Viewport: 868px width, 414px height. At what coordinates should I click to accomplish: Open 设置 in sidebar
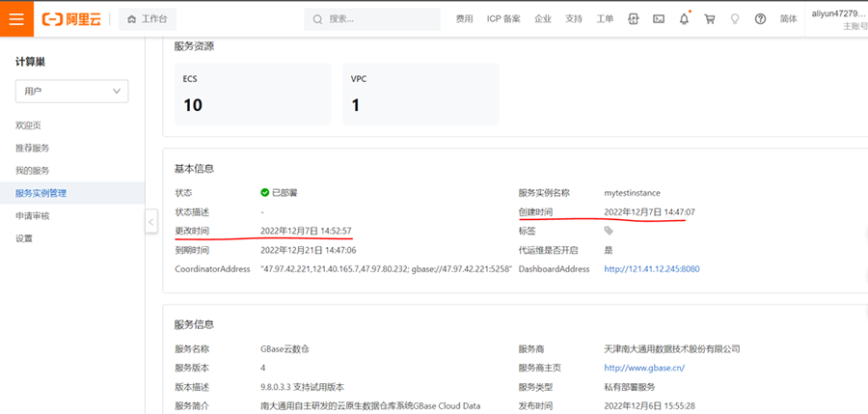24,239
